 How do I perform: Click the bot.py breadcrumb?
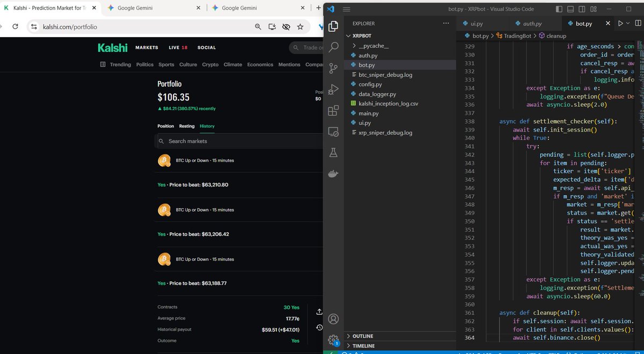477,36
